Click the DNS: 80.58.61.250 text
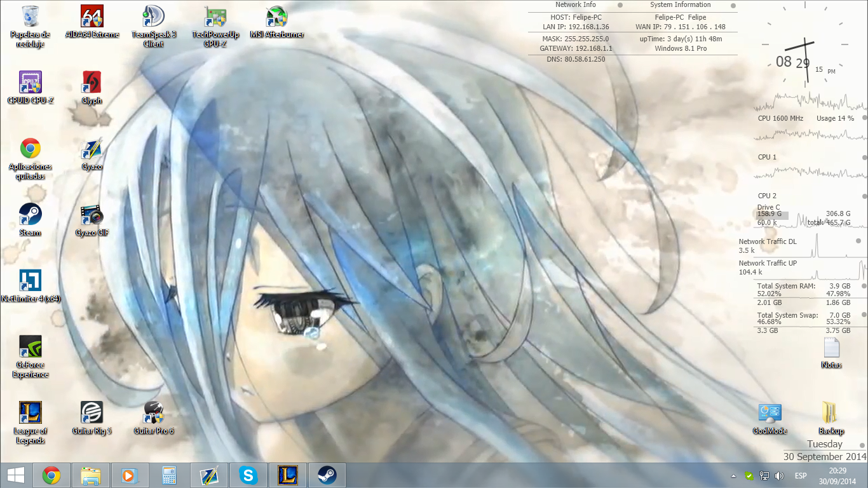The image size is (868, 488). click(576, 60)
